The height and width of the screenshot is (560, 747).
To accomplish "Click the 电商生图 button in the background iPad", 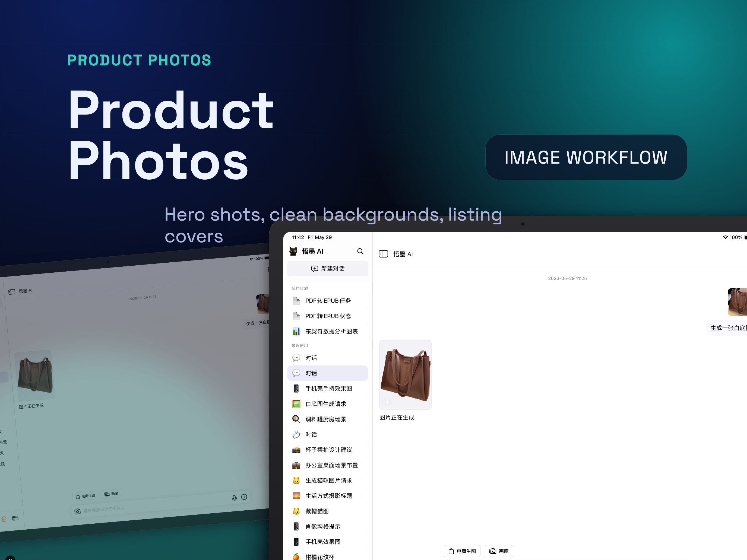I will pyautogui.click(x=86, y=496).
